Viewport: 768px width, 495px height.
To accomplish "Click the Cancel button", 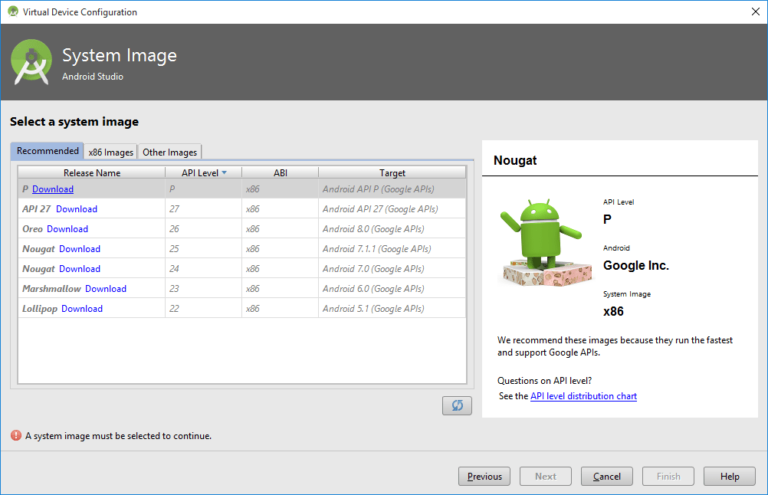I will [607, 476].
